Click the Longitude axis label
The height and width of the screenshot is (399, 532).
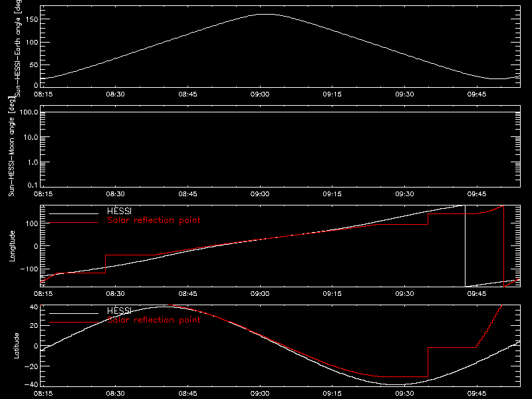12,246
